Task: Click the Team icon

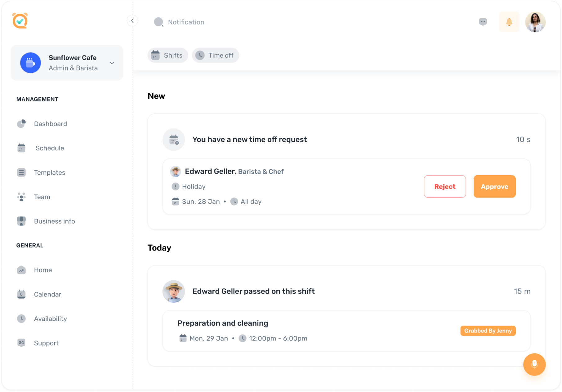Action: [21, 197]
